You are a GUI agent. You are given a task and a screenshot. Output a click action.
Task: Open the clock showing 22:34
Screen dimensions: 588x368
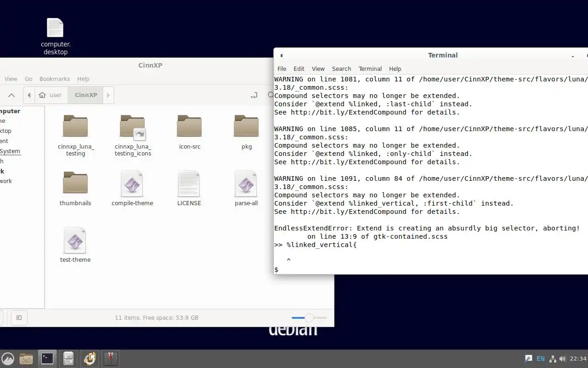pos(578,359)
